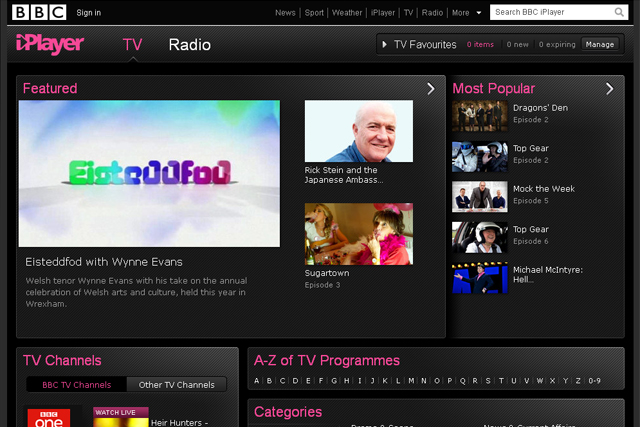Image resolution: width=640 pixels, height=427 pixels.
Task: Open the iPlayer logo home link
Action: pyautogui.click(x=50, y=44)
